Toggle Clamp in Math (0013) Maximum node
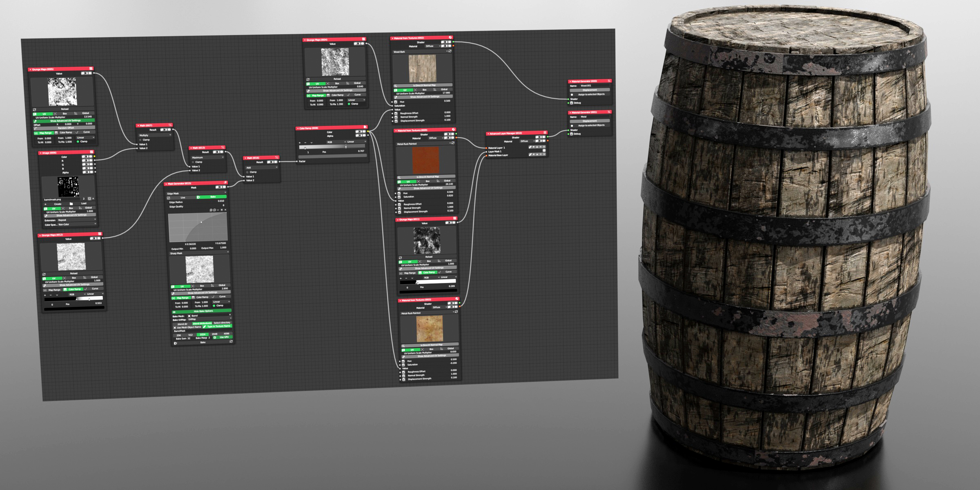 (x=193, y=162)
